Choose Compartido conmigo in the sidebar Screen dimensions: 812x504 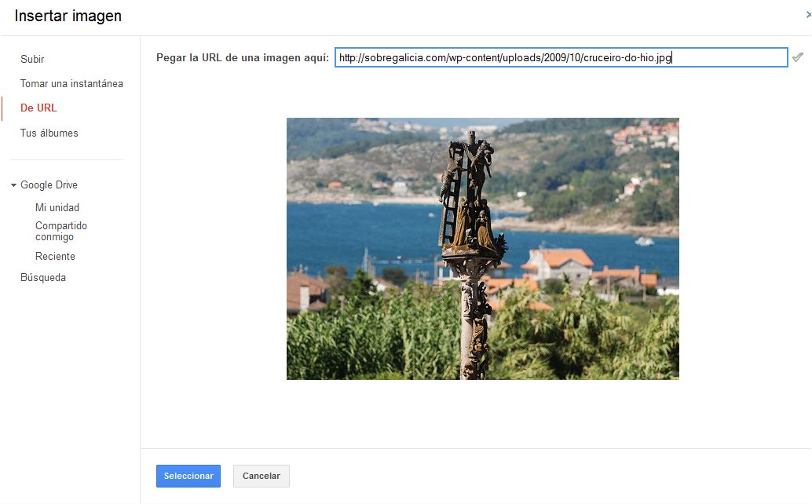[x=61, y=231]
